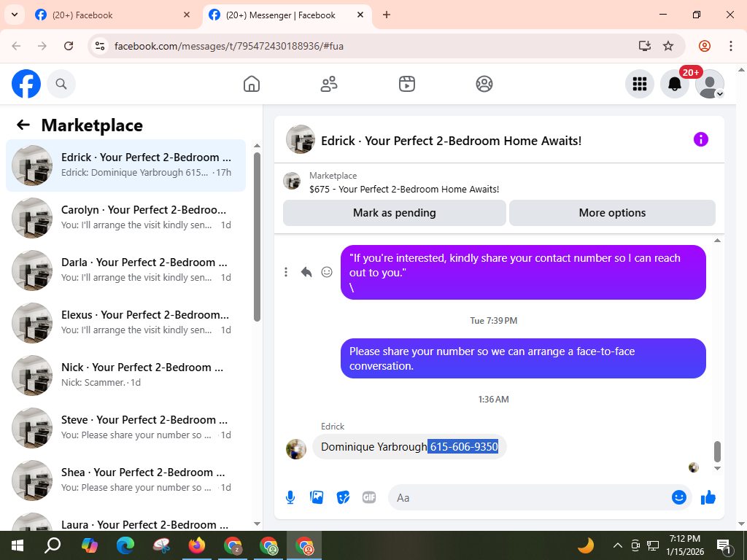Click More options button
Image resolution: width=747 pixels, height=560 pixels.
tap(612, 213)
